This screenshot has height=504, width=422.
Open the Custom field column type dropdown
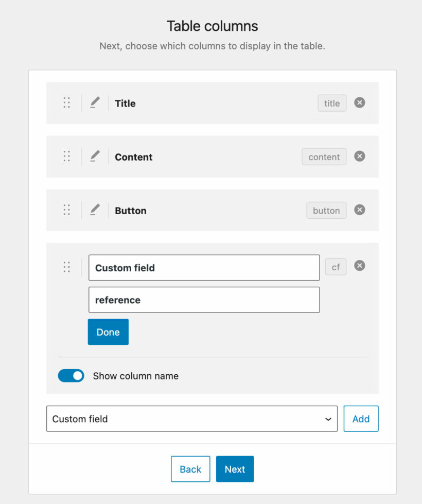click(x=191, y=419)
